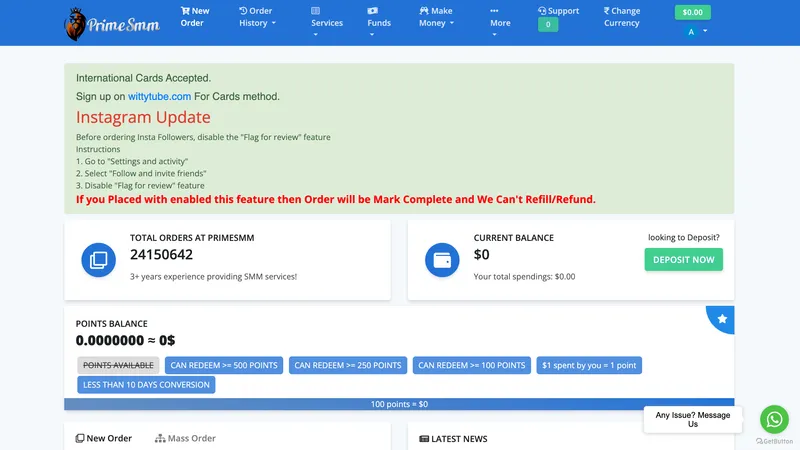Viewport: 800px width, 450px height.
Task: Click the 100 points = $0 progress bar
Action: pos(399,404)
